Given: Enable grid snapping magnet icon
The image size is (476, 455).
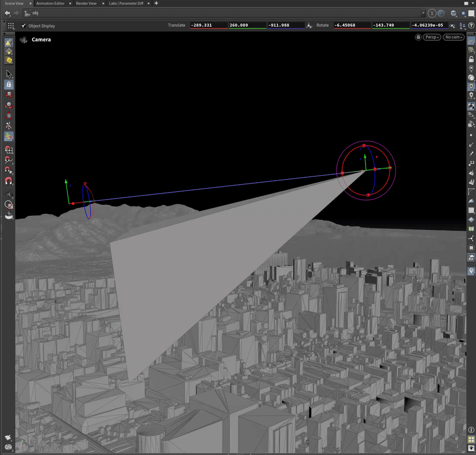Looking at the screenshot, I should click(x=8, y=150).
